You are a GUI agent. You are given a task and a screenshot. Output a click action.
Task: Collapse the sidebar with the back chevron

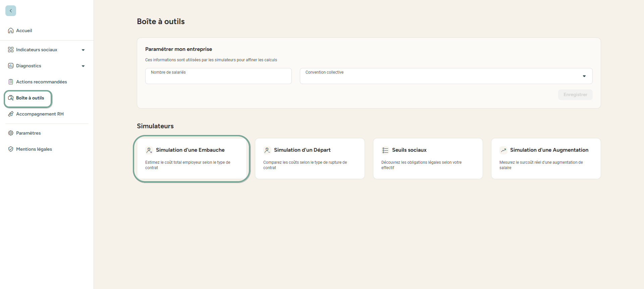coord(11,11)
